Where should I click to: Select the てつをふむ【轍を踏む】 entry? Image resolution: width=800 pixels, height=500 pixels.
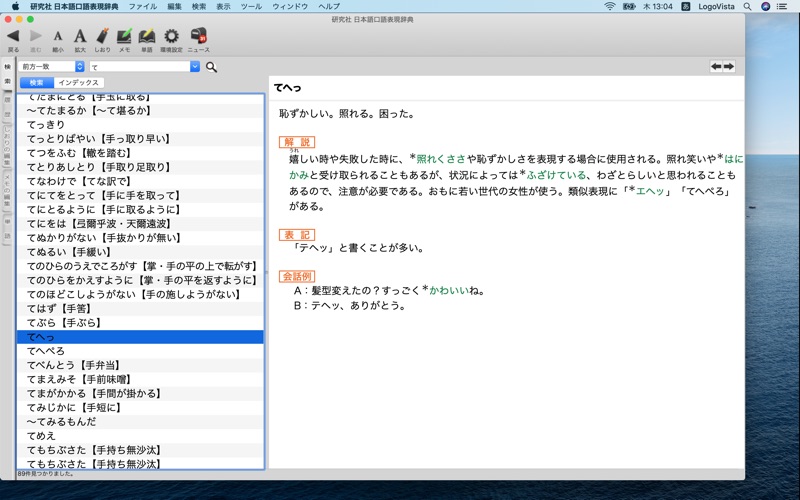pyautogui.click(x=140, y=153)
